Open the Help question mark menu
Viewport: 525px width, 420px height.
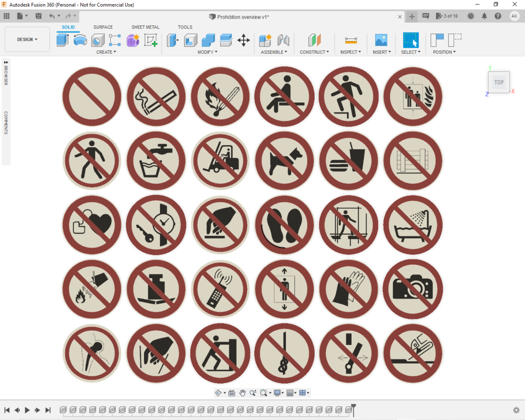click(x=498, y=16)
